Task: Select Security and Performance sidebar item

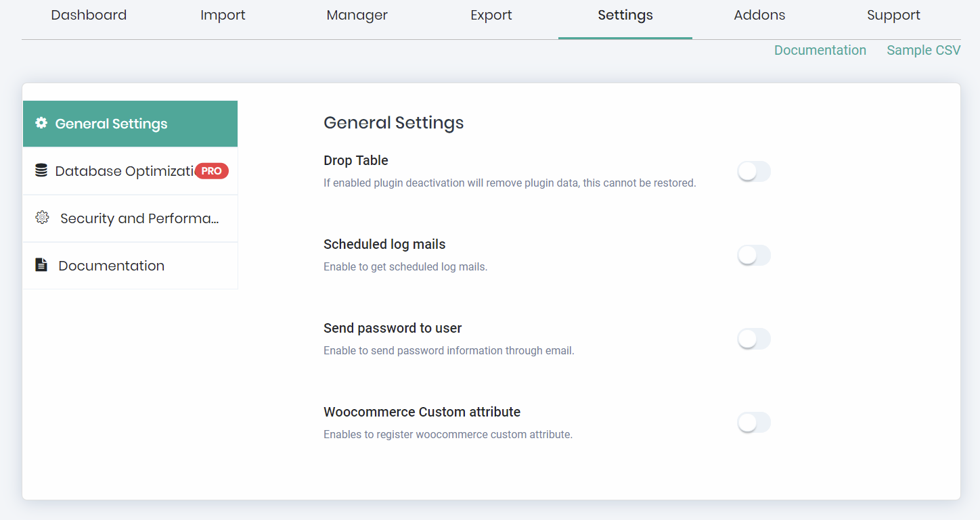Action: click(x=139, y=218)
